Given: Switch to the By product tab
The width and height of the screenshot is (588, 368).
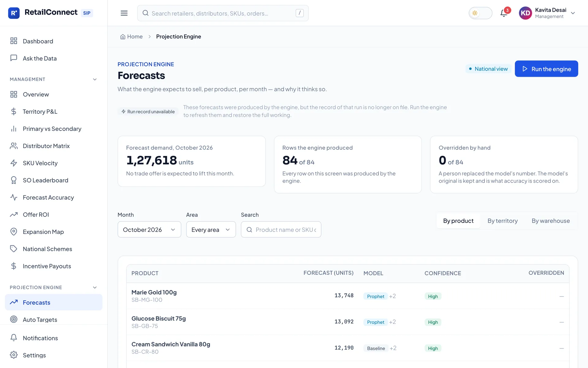Looking at the screenshot, I should tap(458, 221).
